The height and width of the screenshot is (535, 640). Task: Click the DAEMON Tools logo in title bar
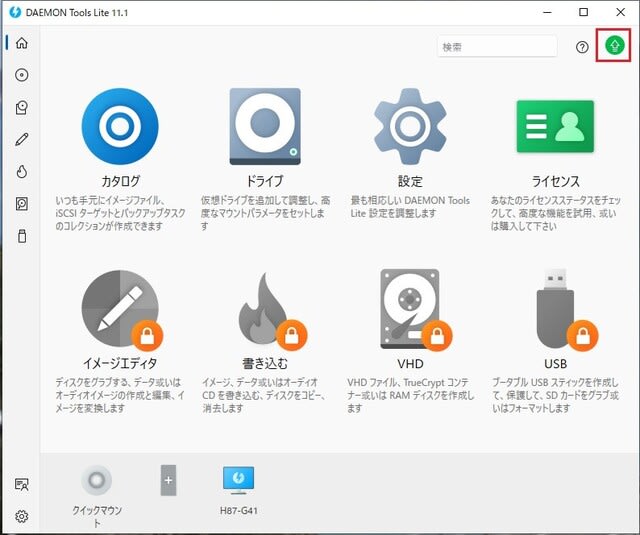click(x=15, y=12)
